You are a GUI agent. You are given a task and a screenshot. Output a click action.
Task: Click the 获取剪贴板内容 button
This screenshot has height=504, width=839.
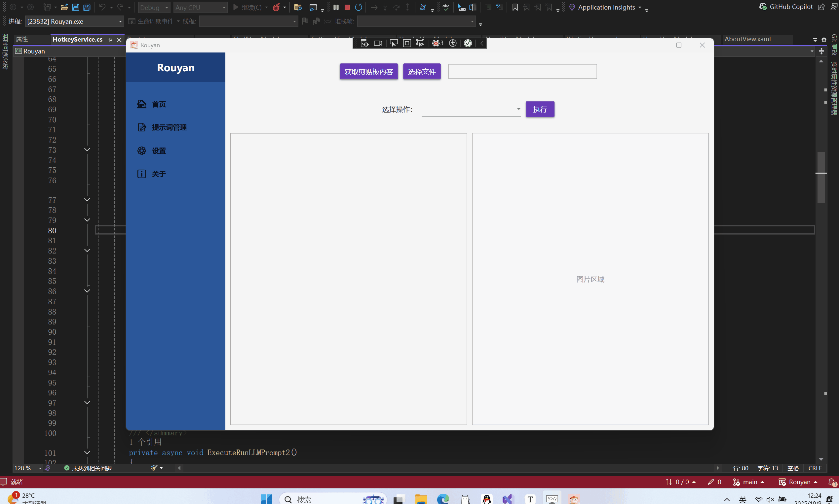(368, 72)
